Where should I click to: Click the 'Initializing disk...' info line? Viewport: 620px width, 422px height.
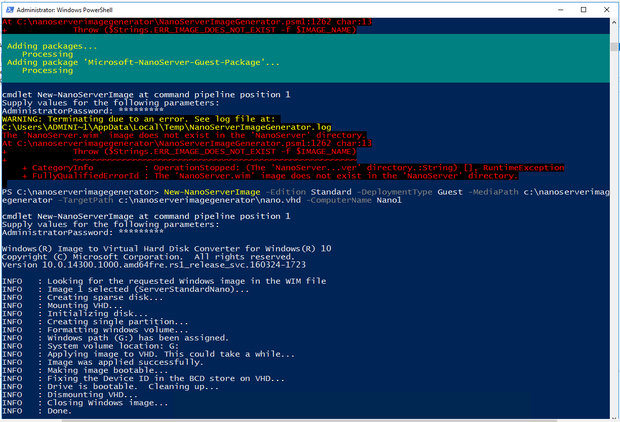[75, 314]
